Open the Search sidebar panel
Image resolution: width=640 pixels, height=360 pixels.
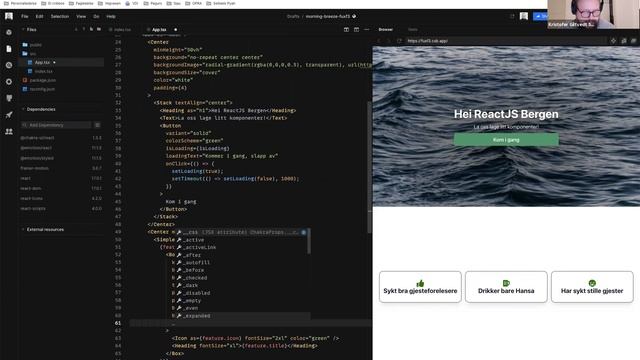[9, 65]
